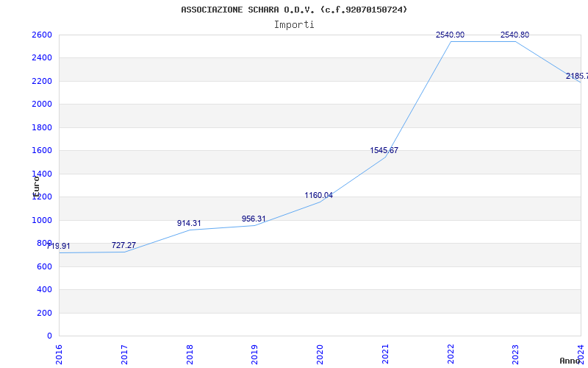Click the chart title ASSOCIAZIONE SCHARA O.D.V.
Screen dimensions: 588x368
294,10
